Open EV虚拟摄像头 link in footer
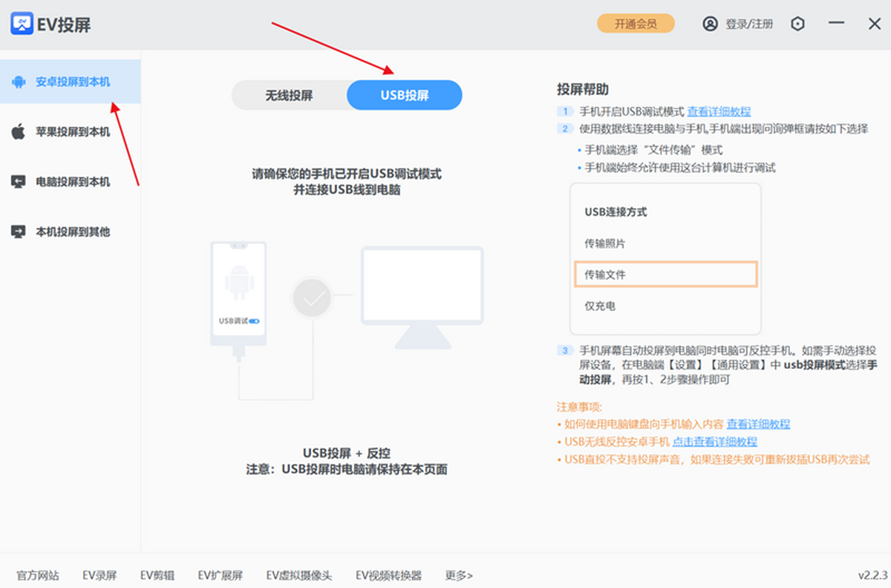Image resolution: width=891 pixels, height=588 pixels. coord(299,575)
